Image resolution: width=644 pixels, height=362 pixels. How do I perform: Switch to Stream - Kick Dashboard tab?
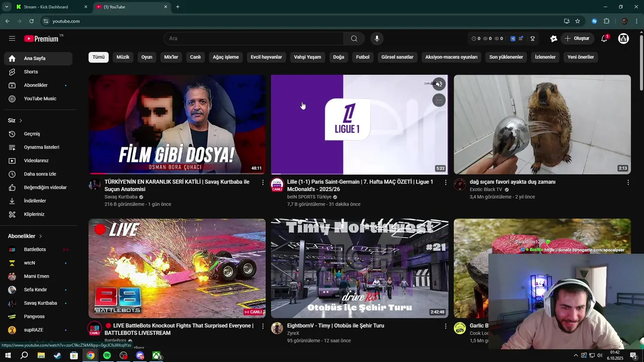pyautogui.click(x=50, y=7)
